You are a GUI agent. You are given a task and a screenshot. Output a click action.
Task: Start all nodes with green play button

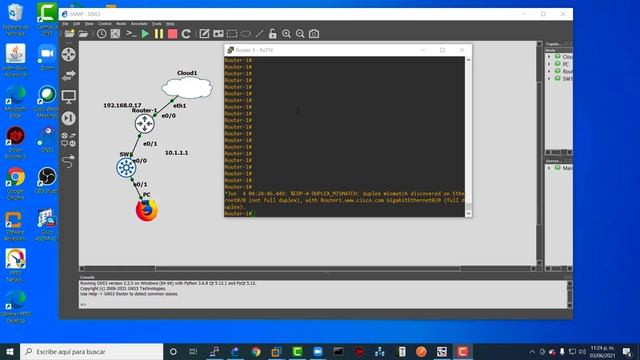145,33
